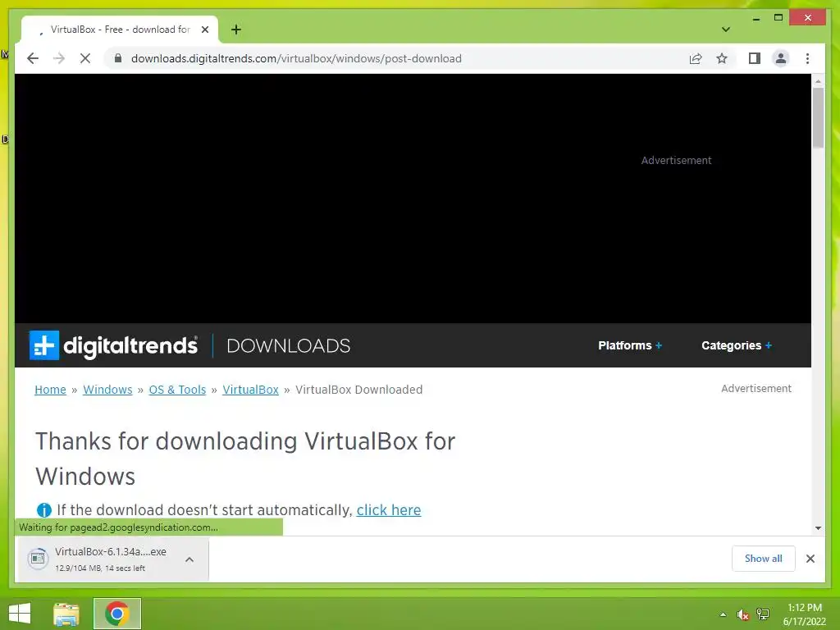
Task: Stop loading the page
Action: point(85,58)
